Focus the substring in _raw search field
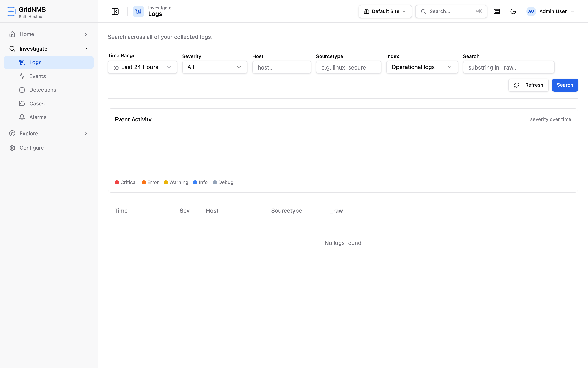This screenshot has width=588, height=368. (509, 67)
